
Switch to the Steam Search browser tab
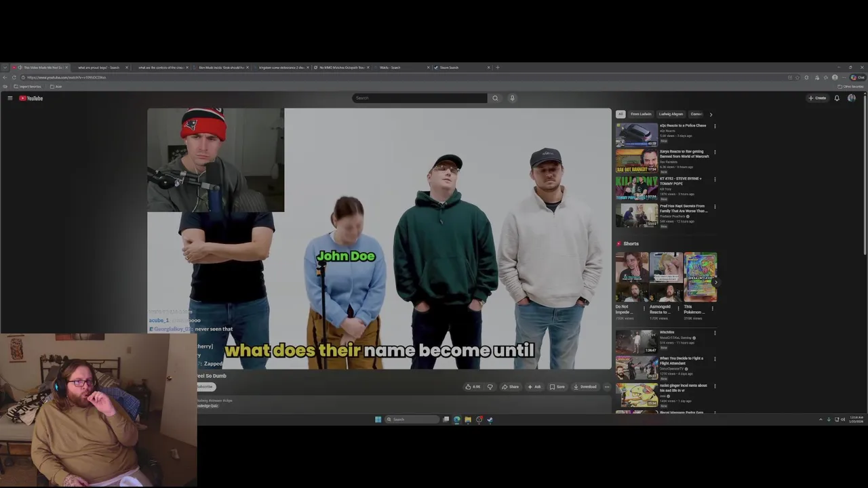[462, 68]
